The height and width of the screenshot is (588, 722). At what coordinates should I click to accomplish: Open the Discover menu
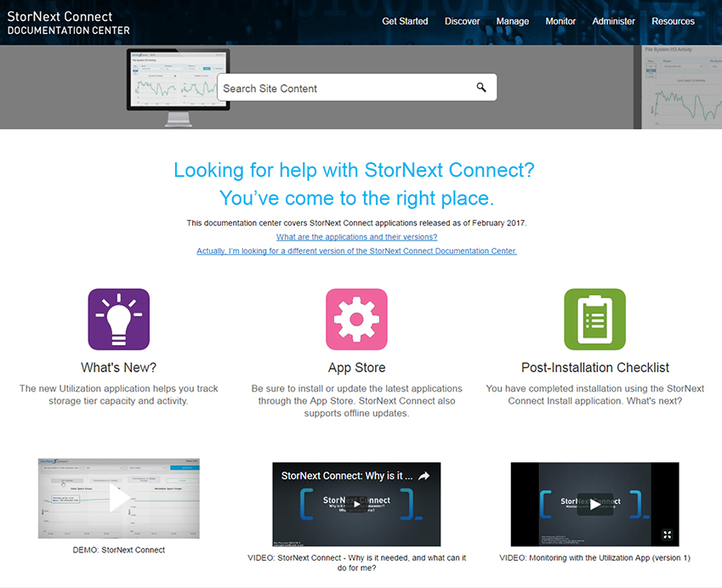pyautogui.click(x=462, y=21)
